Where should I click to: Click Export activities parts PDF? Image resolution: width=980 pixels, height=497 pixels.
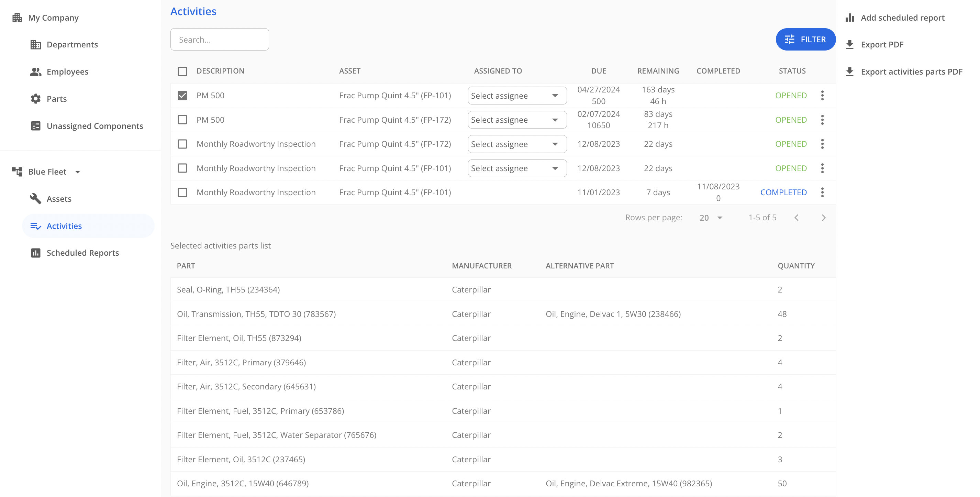(911, 71)
